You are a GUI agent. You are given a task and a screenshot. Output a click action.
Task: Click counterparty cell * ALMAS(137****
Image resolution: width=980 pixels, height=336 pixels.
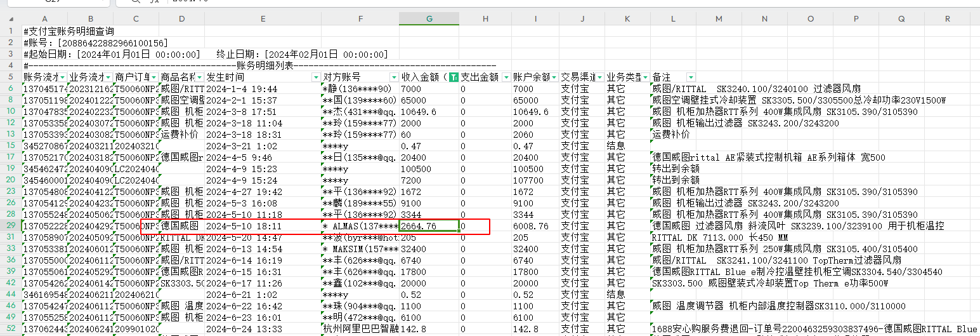tap(360, 225)
